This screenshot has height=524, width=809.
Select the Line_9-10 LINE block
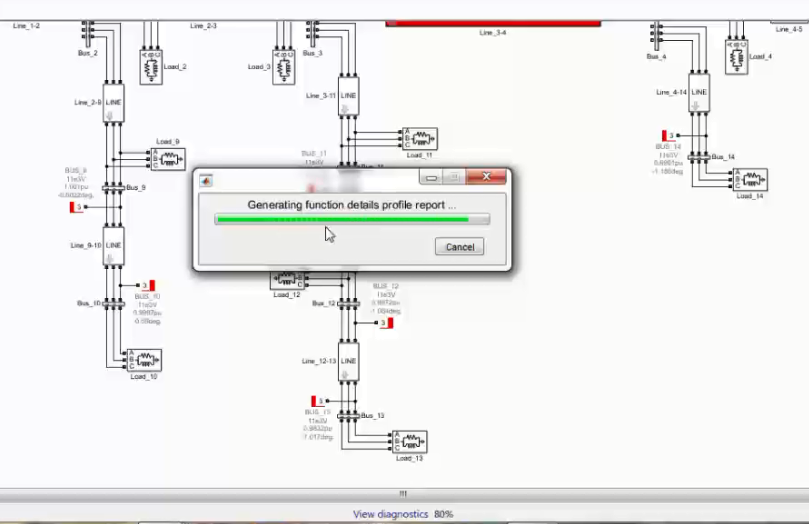(113, 246)
